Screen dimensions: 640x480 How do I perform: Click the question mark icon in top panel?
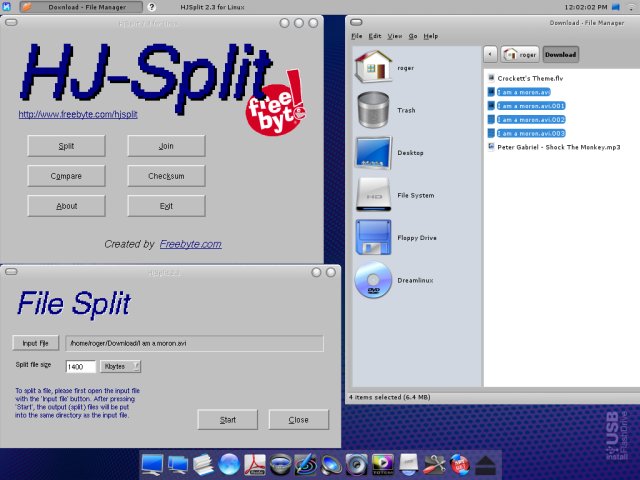[x=151, y=7]
